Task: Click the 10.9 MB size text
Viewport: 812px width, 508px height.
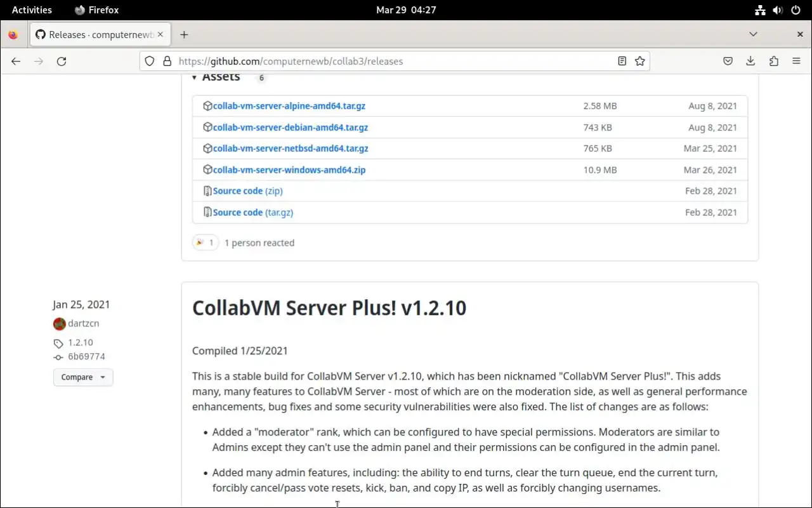Action: (600, 170)
